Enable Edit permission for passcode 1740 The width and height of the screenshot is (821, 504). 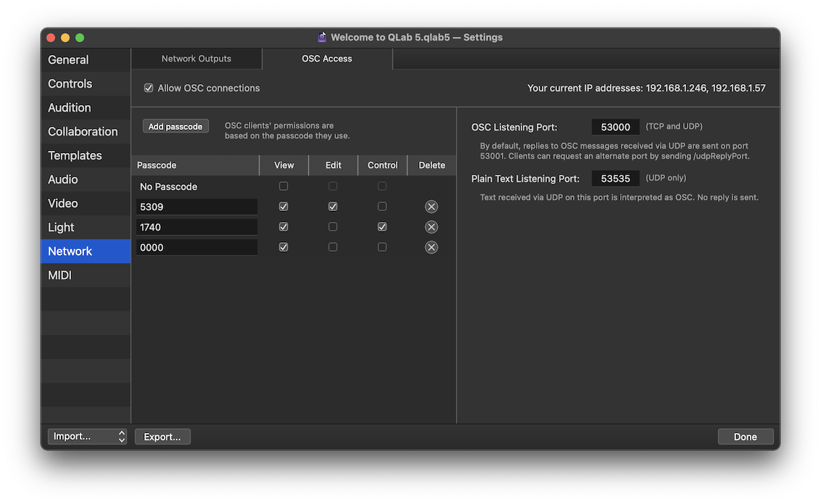click(333, 226)
